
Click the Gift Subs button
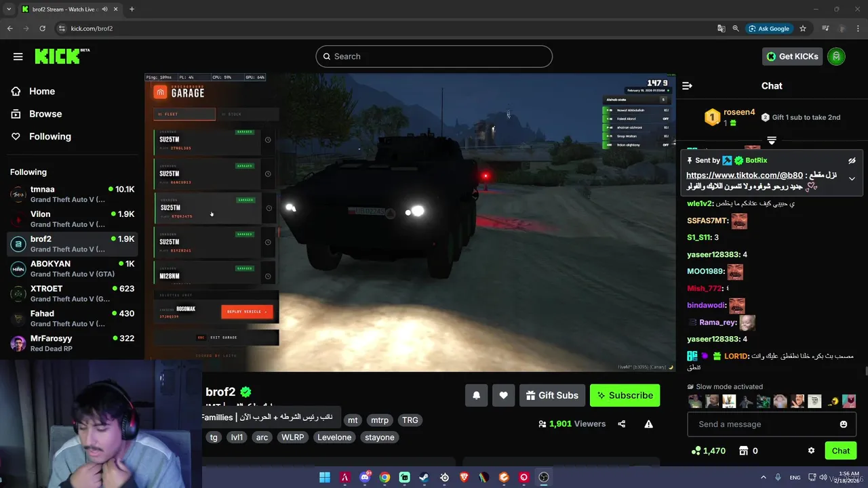point(551,395)
